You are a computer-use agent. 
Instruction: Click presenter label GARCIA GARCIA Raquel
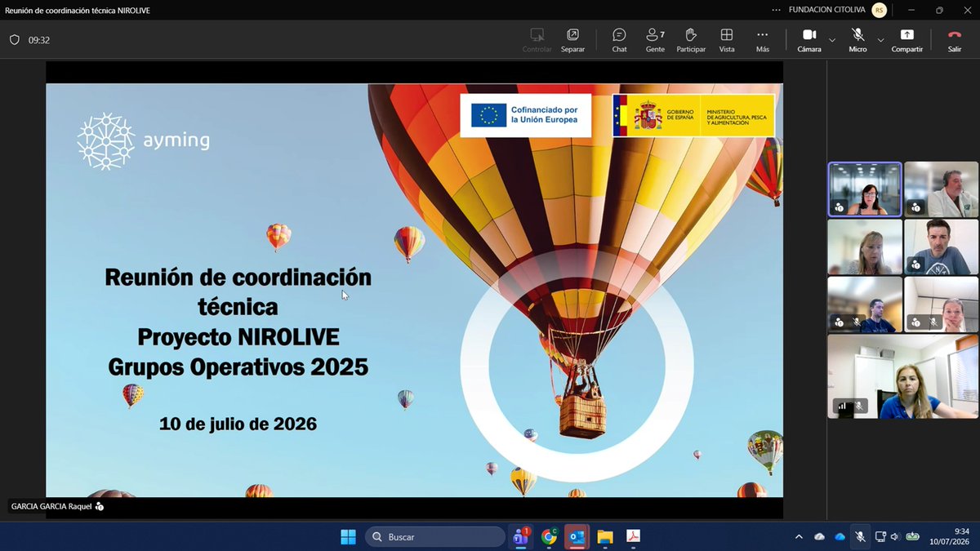click(x=57, y=506)
